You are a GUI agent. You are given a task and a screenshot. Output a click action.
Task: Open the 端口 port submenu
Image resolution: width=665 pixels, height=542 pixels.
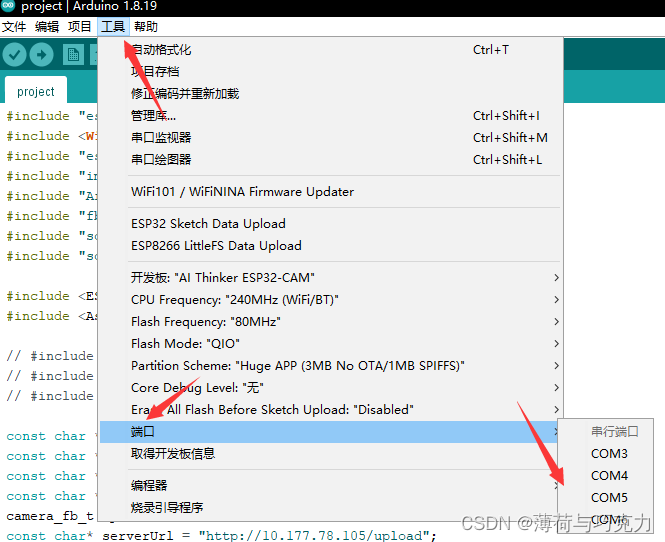click(x=330, y=432)
